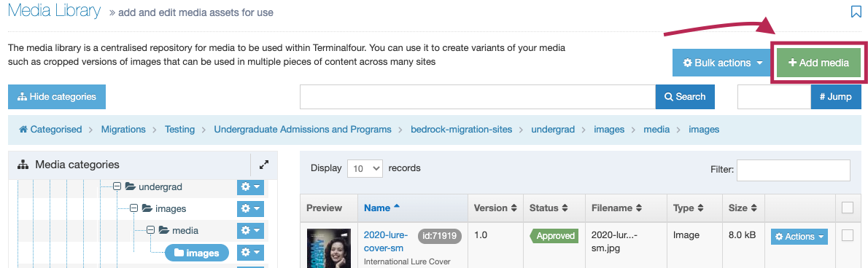Go to Migrations in the breadcrumb
The width and height of the screenshot is (868, 268).
tap(123, 130)
